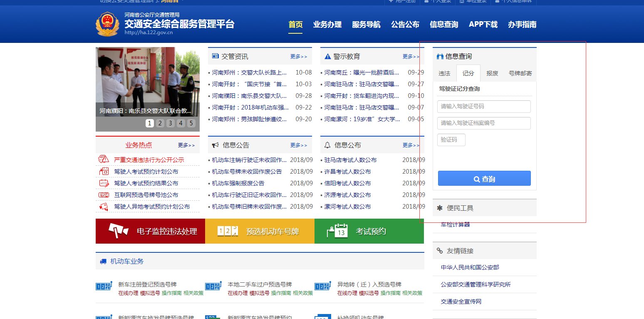The height and width of the screenshot is (319, 644).
Task: Expand 更多 in the 业务热点 section
Action: coord(186,145)
